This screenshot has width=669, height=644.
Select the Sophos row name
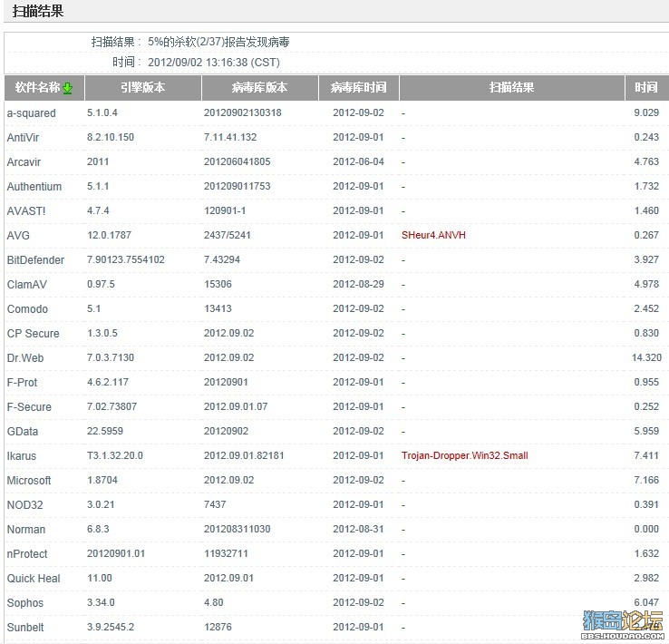pyautogui.click(x=25, y=603)
